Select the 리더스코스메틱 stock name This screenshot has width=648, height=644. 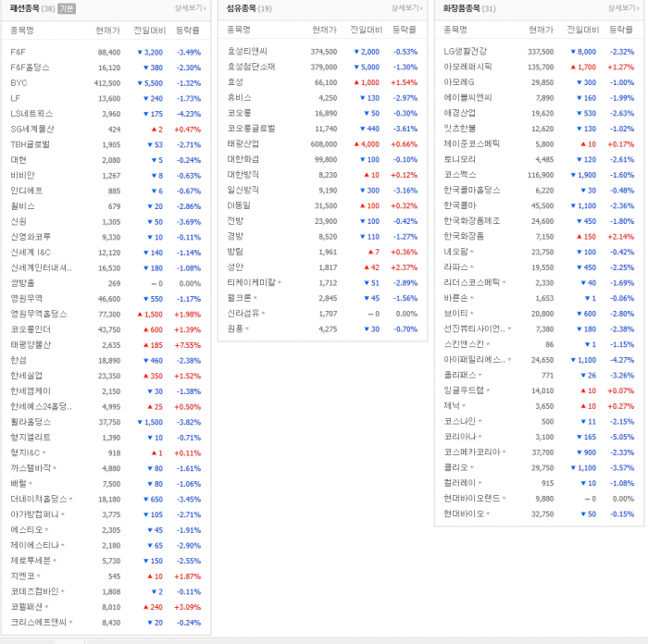[471, 282]
